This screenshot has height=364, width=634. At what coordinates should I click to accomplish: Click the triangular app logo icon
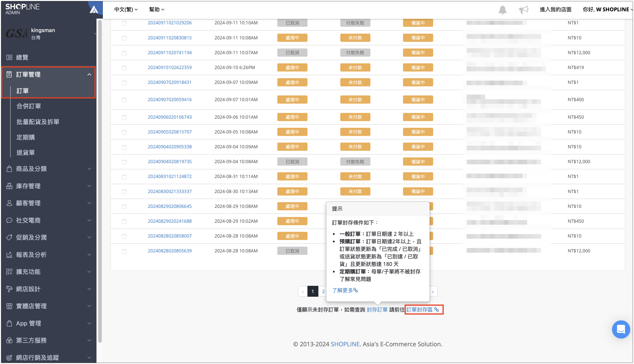(x=94, y=10)
